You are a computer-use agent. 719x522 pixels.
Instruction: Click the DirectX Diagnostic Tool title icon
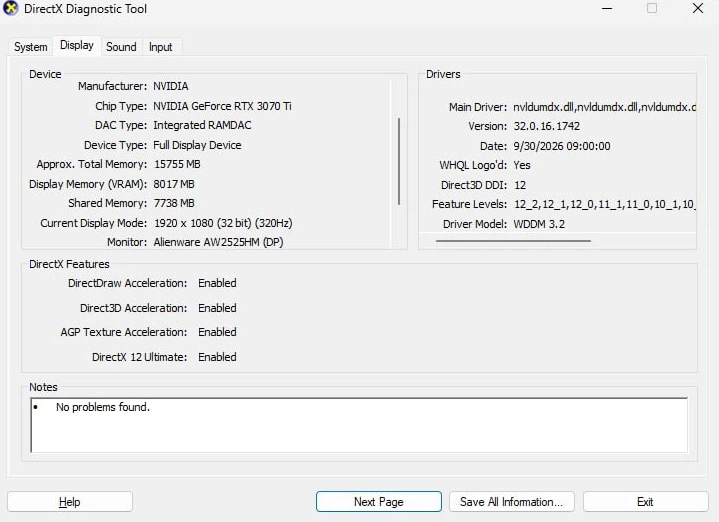(10, 9)
